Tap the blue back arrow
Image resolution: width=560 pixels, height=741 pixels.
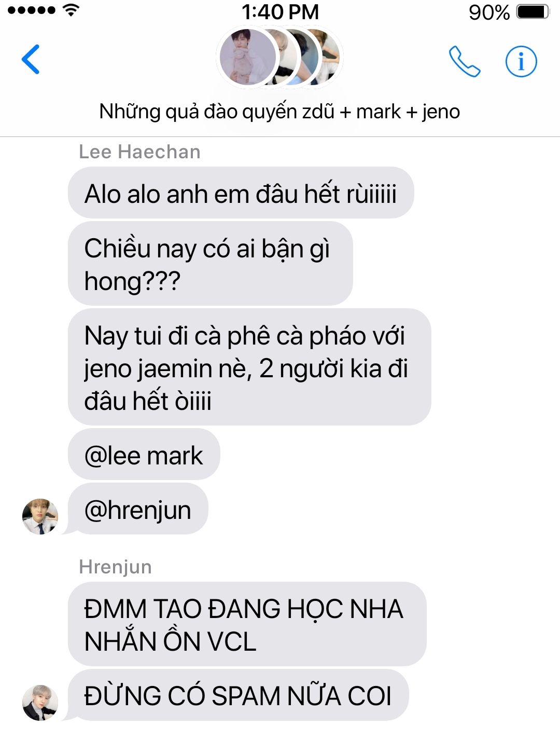(31, 59)
